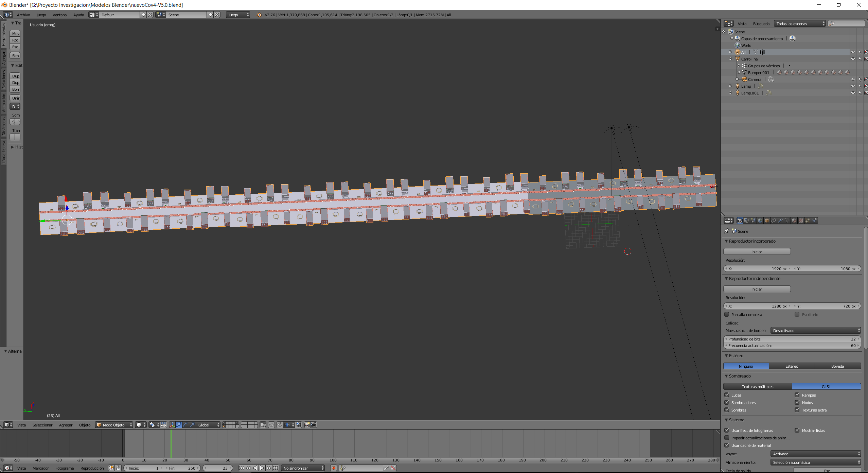Open the Seleccionar menu in 3D view header
Screen dimensions: 868x473
pyautogui.click(x=42, y=425)
